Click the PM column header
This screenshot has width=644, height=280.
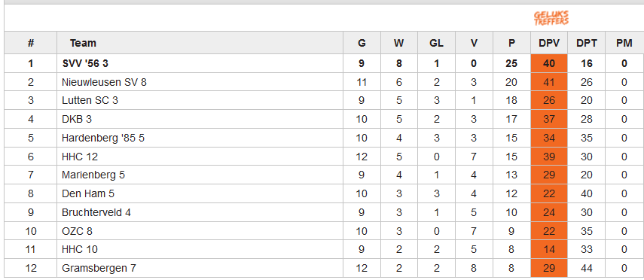coord(624,43)
